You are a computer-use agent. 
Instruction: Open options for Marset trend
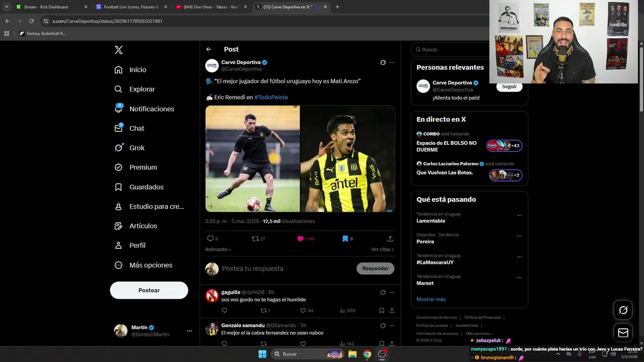(x=519, y=278)
